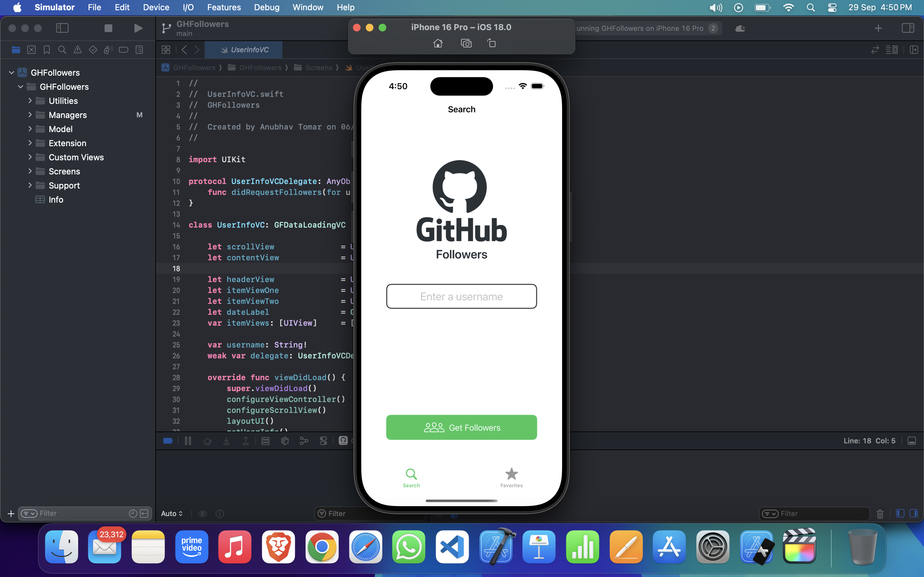
Task: Take a simulator screenshot with camera icon
Action: [466, 44]
